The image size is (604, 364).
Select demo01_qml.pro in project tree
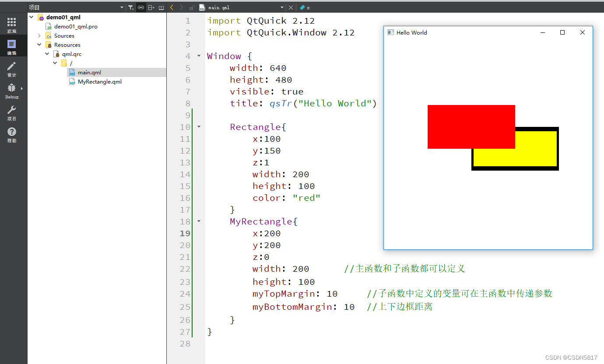coord(76,26)
